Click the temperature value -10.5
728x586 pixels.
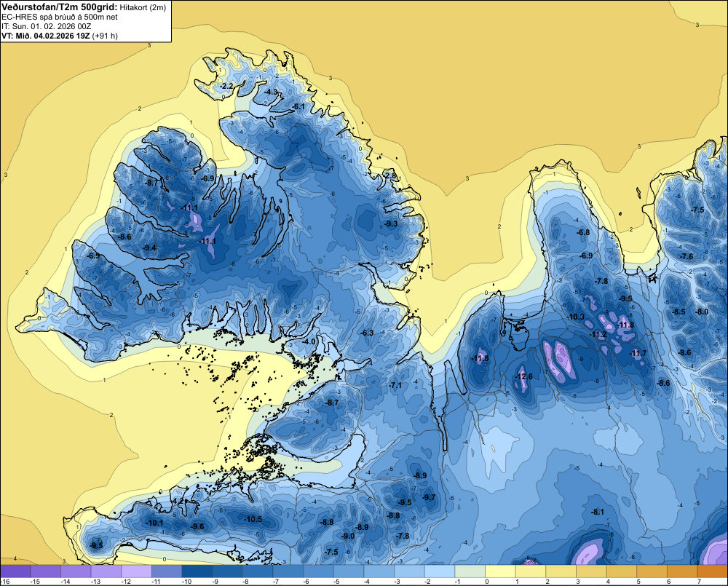[253, 519]
